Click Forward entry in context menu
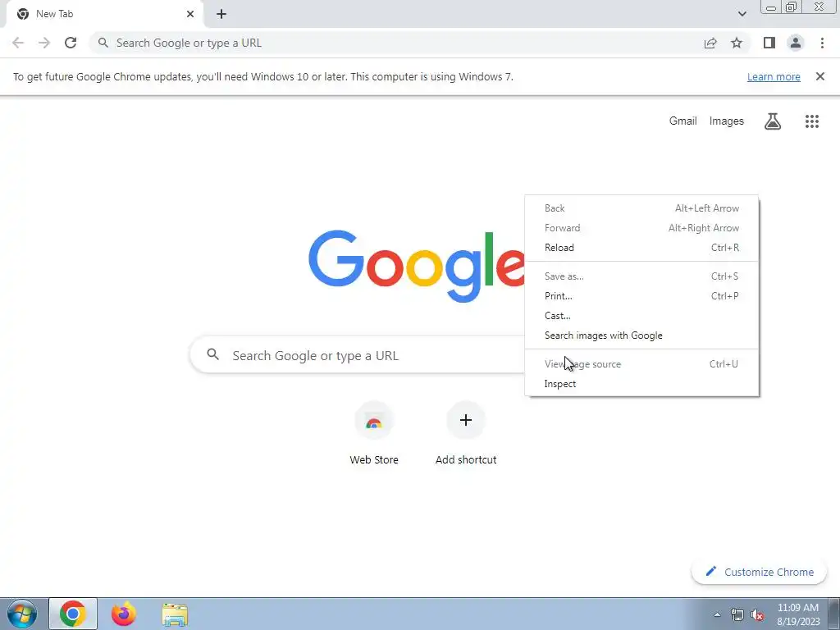840x630 pixels. coord(641,228)
